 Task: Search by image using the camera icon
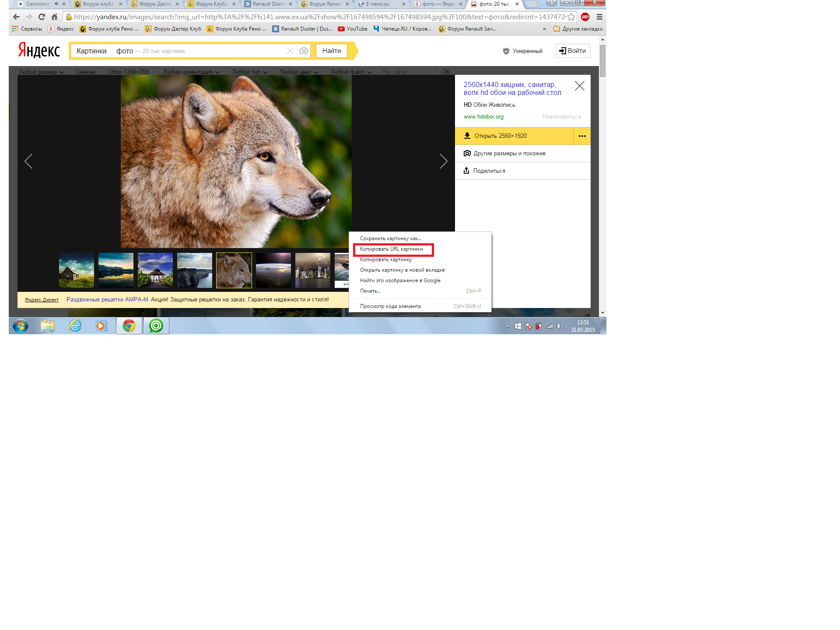304,51
